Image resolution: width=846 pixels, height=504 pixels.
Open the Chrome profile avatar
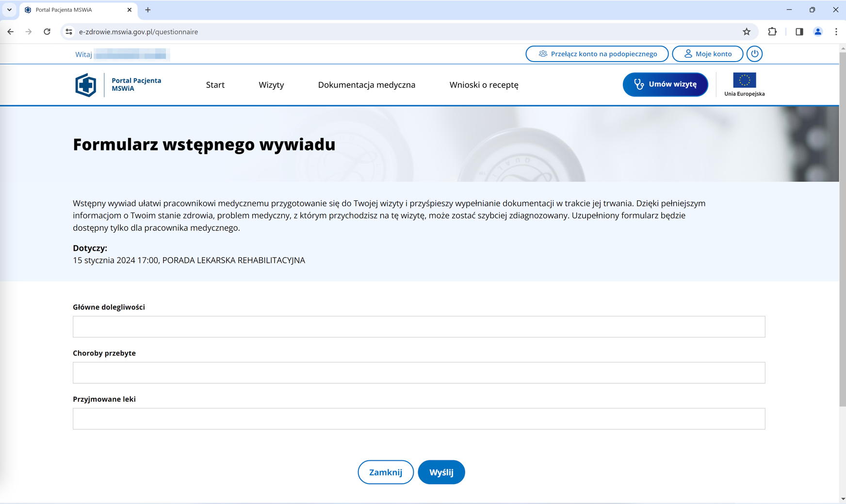pos(817,32)
